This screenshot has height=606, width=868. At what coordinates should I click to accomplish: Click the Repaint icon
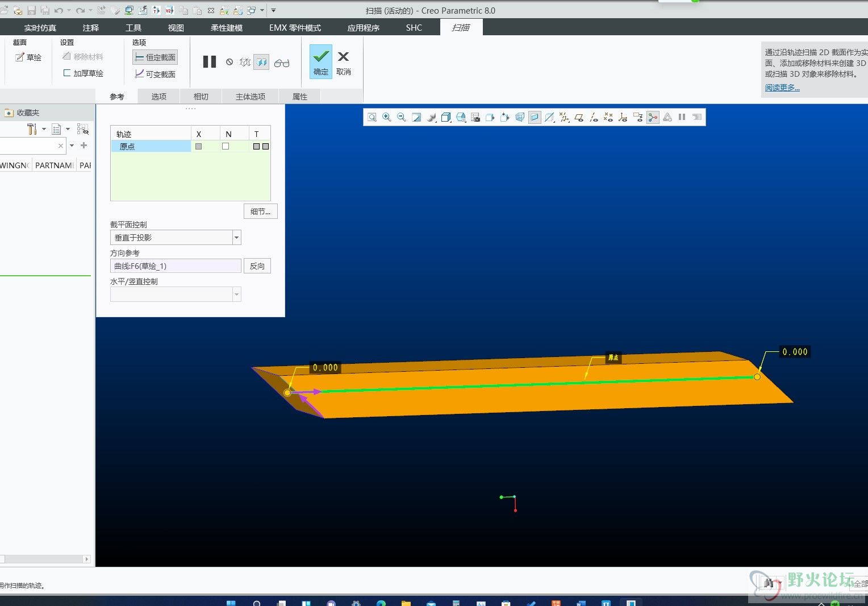click(x=416, y=117)
